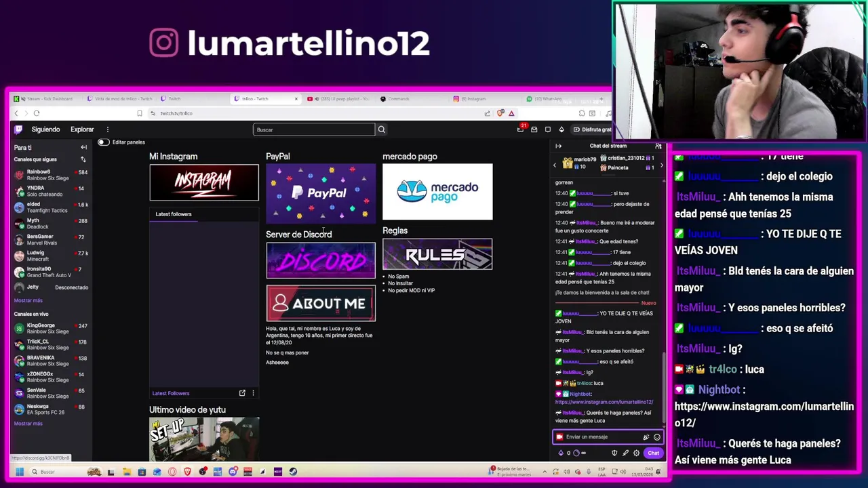The image size is (868, 488).
Task: Open the Discord panel image
Action: tap(321, 260)
